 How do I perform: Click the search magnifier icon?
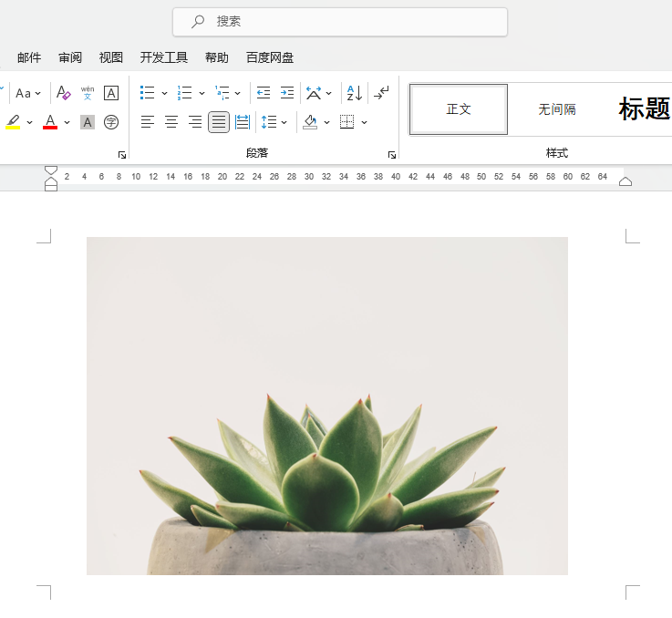click(198, 22)
